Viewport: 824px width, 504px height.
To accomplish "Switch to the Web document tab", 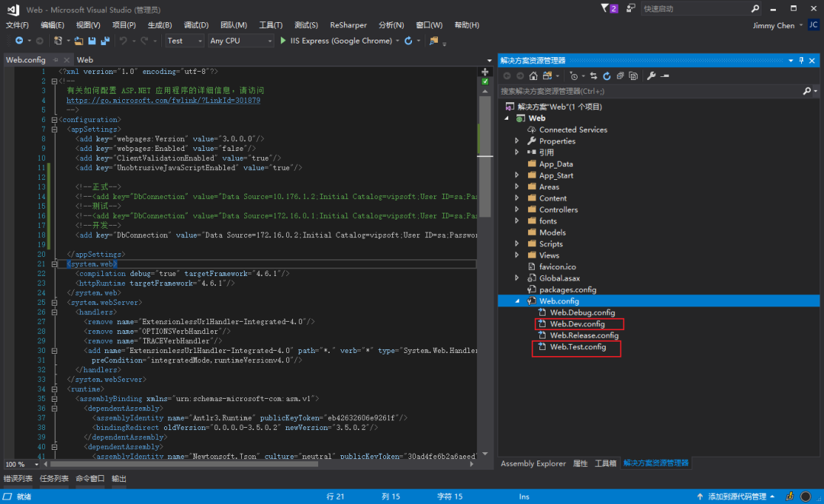I will click(x=85, y=59).
